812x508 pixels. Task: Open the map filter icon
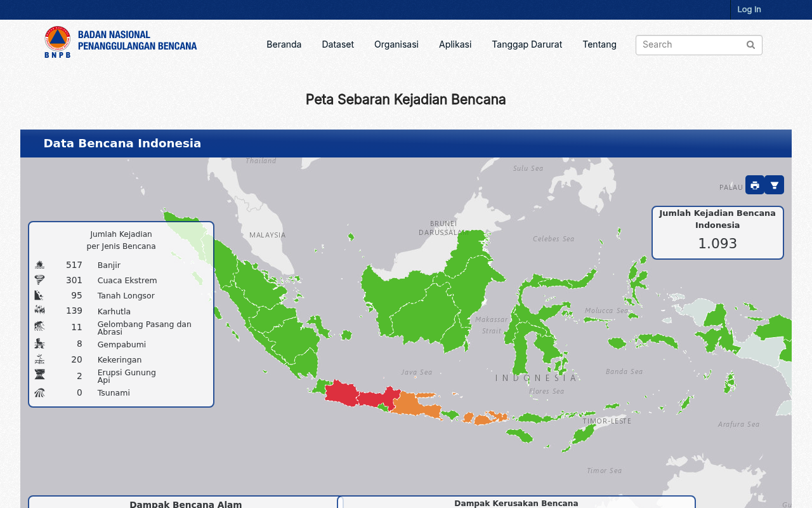click(x=774, y=185)
